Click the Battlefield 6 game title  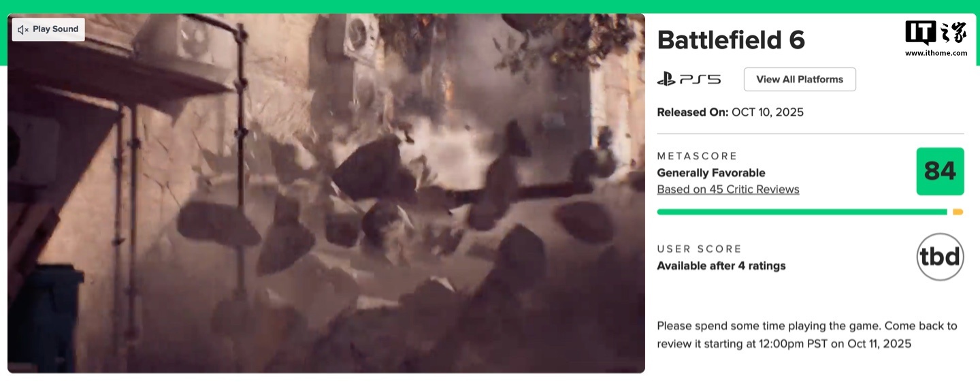click(731, 40)
